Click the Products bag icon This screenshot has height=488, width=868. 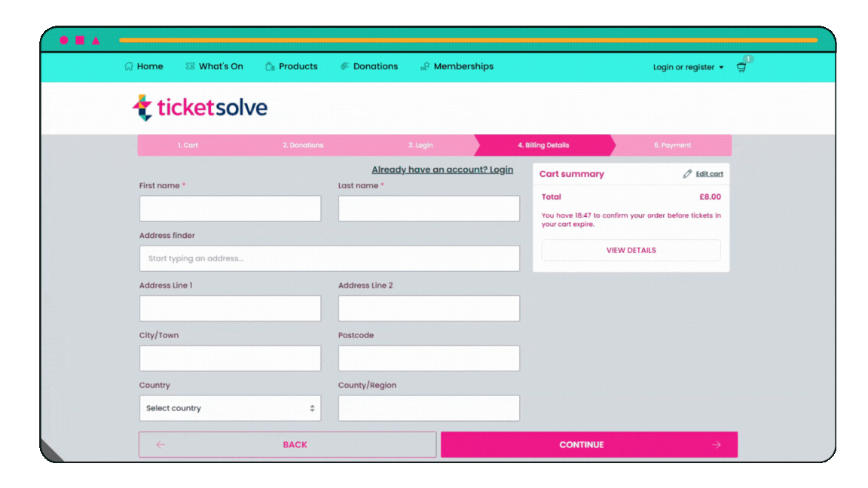pos(270,66)
